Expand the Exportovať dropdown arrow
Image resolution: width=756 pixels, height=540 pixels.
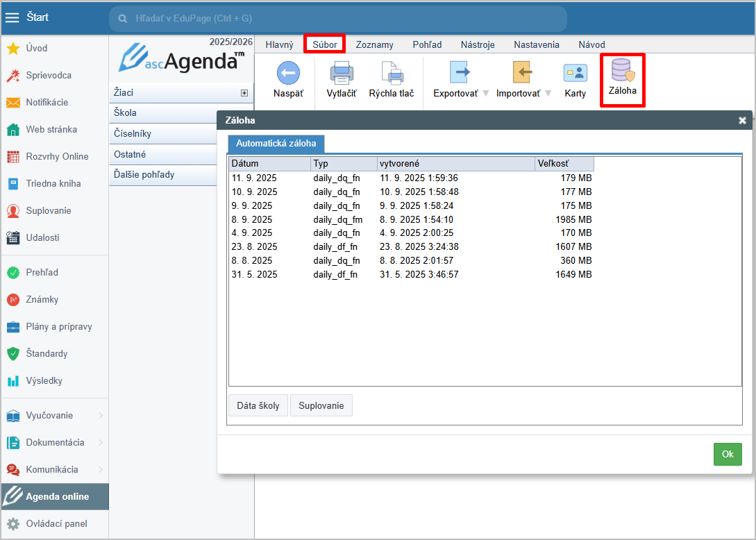click(486, 94)
